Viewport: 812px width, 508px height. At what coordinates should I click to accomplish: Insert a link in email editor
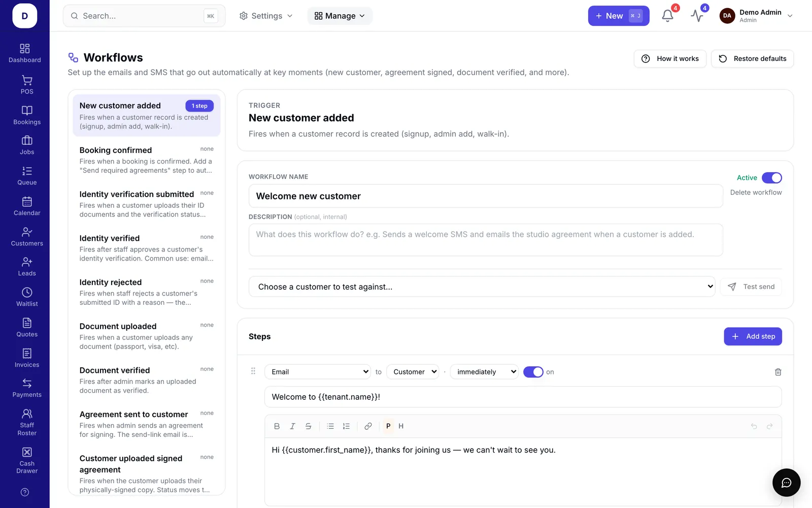(x=368, y=426)
